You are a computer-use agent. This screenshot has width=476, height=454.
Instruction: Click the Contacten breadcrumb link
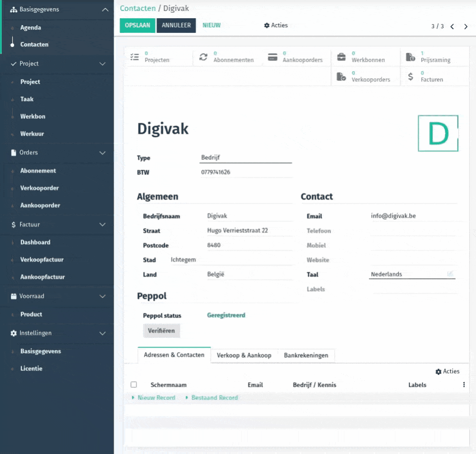click(138, 8)
